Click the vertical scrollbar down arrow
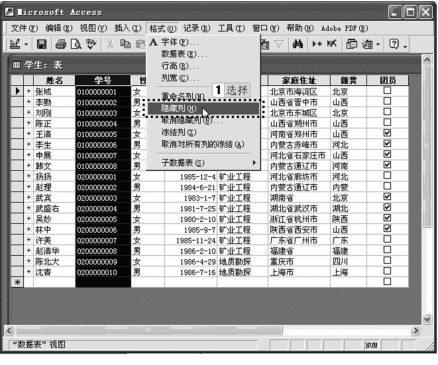The height and width of the screenshot is (365, 438). point(427,319)
